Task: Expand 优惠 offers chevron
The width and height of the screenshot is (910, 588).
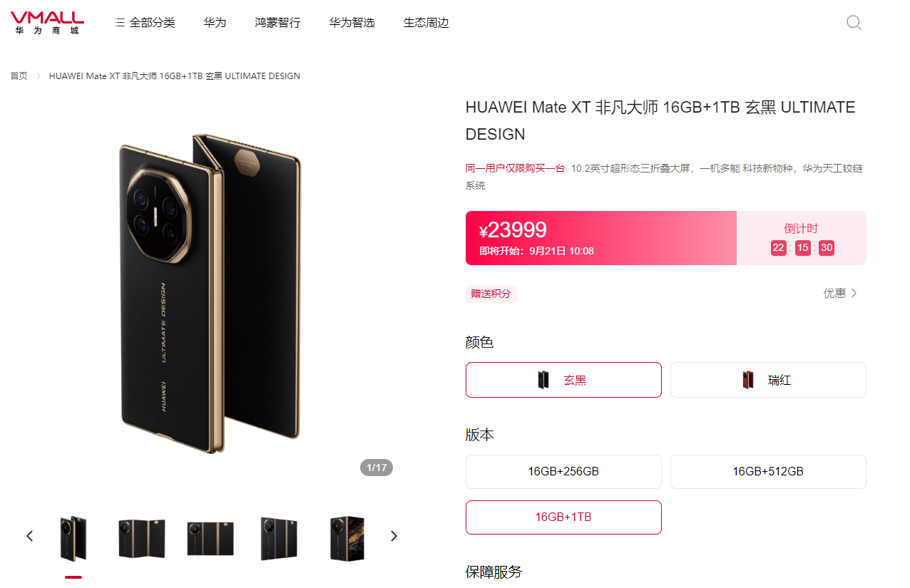Action: 854,293
